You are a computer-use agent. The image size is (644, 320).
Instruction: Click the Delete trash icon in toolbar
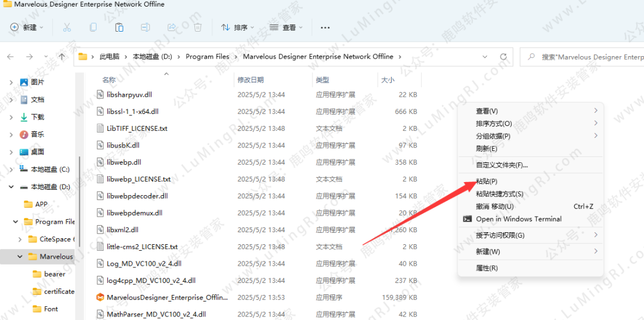tap(198, 27)
